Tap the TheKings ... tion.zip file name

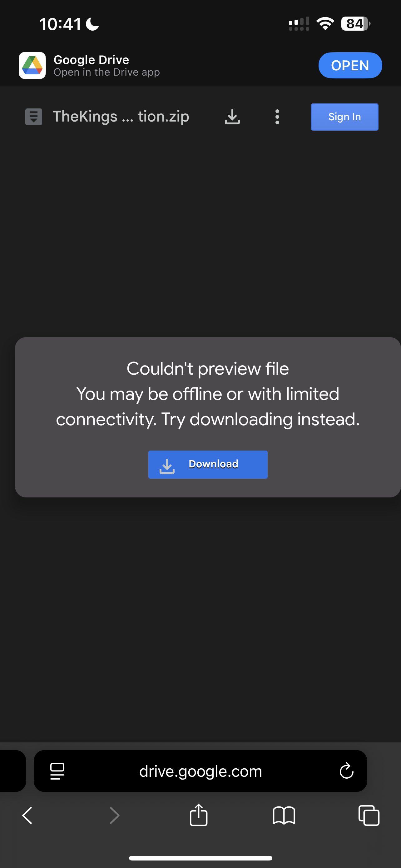(121, 117)
